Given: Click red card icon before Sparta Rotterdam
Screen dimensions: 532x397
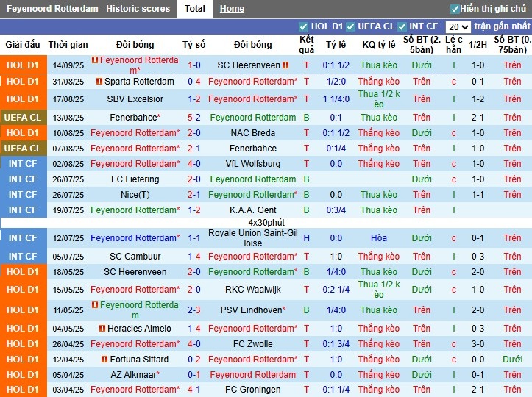Looking at the screenshot, I should [99, 82].
